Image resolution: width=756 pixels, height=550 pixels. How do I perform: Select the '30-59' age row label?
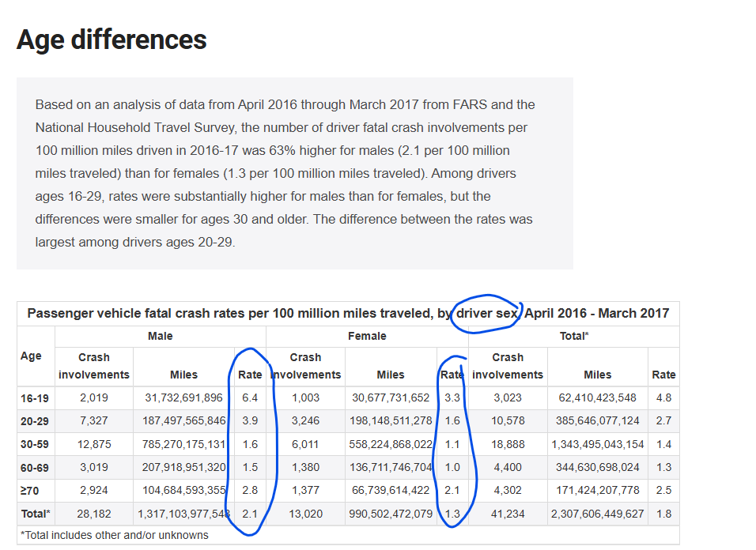click(x=35, y=445)
